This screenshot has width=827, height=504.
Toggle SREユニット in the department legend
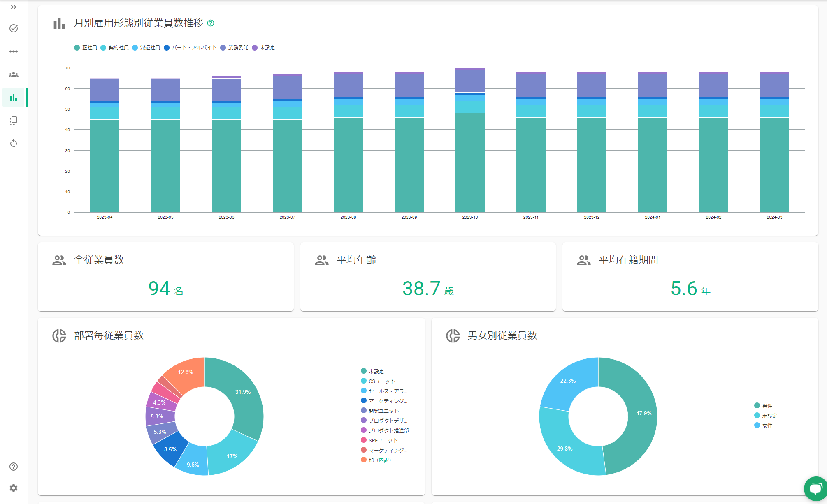click(379, 440)
